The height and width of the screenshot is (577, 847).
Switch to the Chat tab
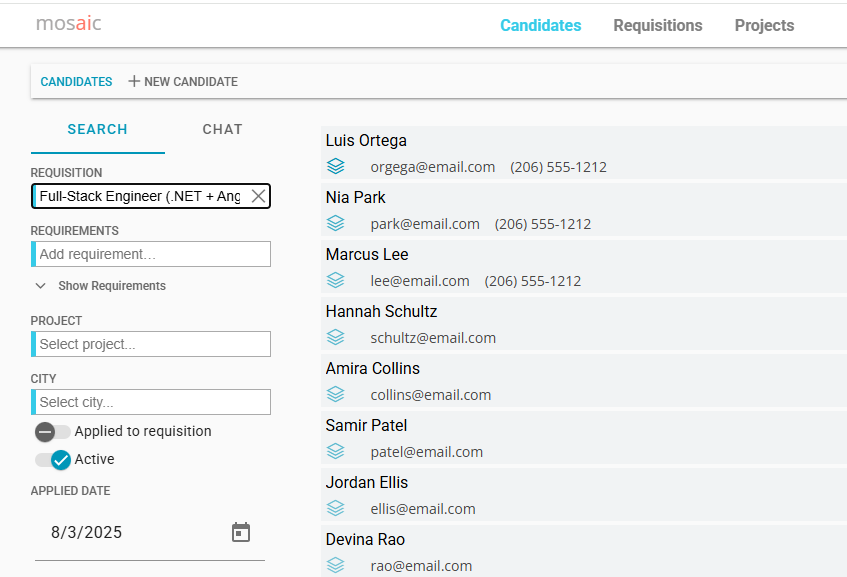click(222, 129)
